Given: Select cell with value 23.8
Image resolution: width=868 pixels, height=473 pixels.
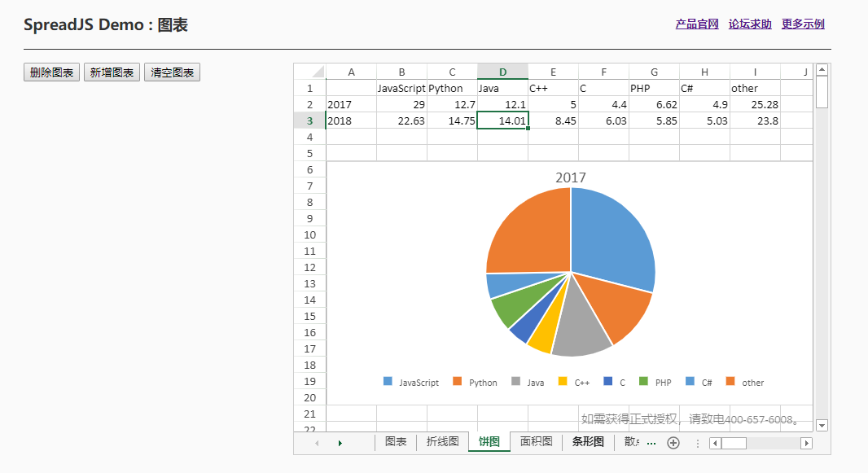Looking at the screenshot, I should click(x=755, y=120).
